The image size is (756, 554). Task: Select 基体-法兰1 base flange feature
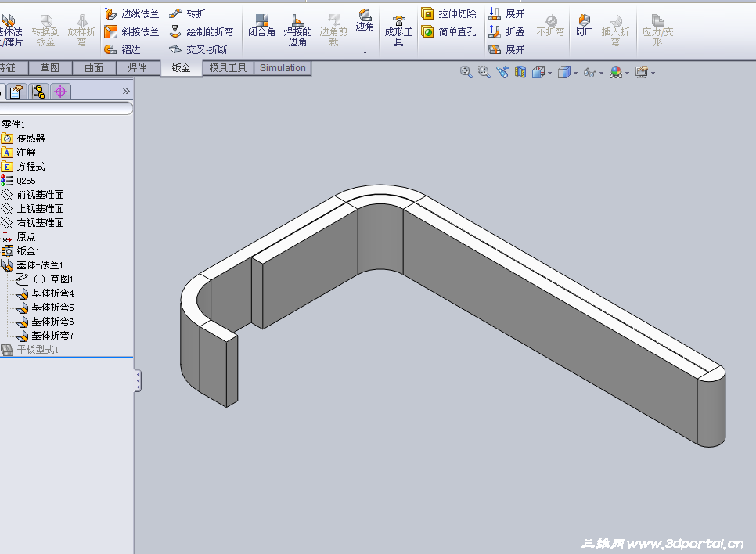pyautogui.click(x=32, y=264)
